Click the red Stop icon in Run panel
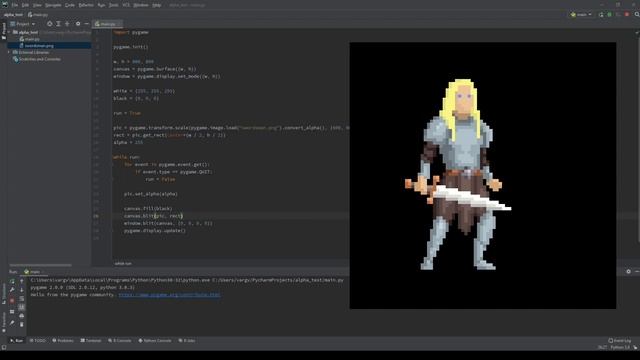 click(x=12, y=300)
